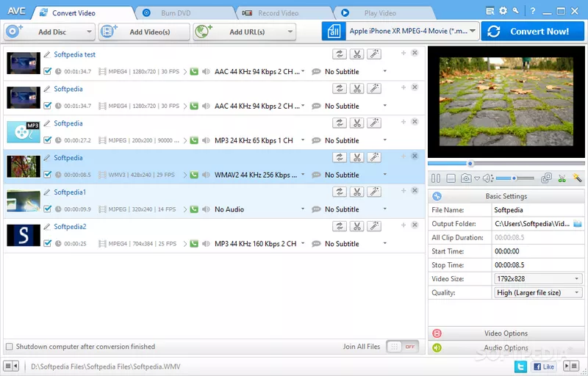The width and height of the screenshot is (588, 376).
Task: Open the key registration icon
Action: (516, 11)
